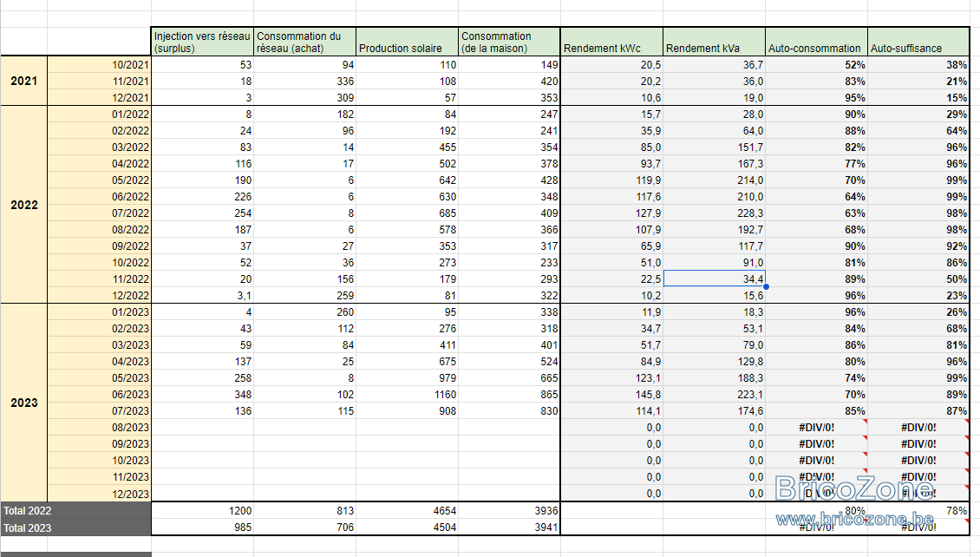
Task: Select the merged 2021 year cell
Action: (23, 82)
